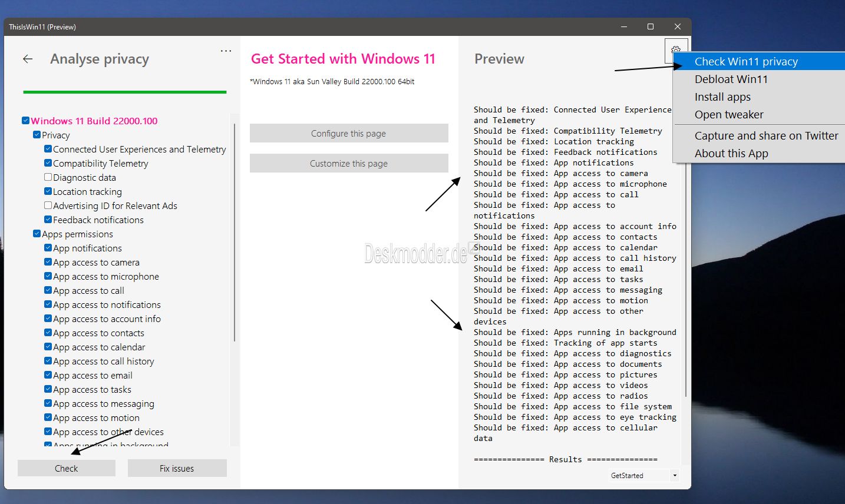This screenshot has width=845, height=504.
Task: Click Customize this page button
Action: (x=349, y=163)
